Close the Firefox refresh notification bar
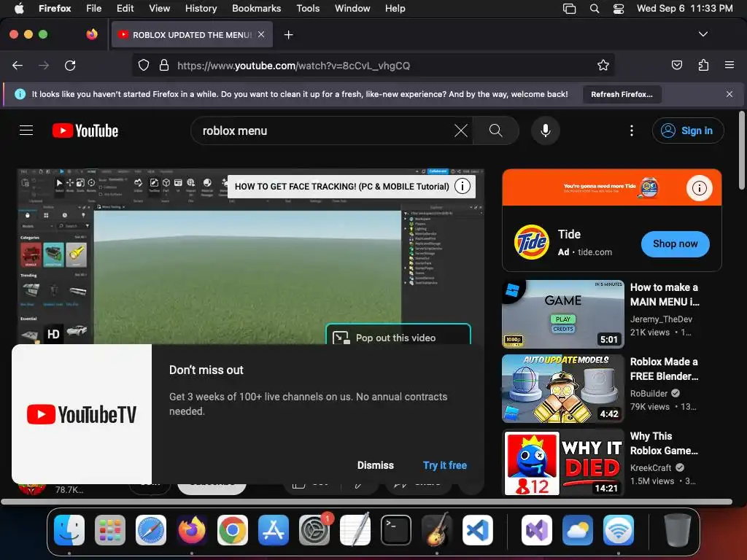 pyautogui.click(x=729, y=94)
